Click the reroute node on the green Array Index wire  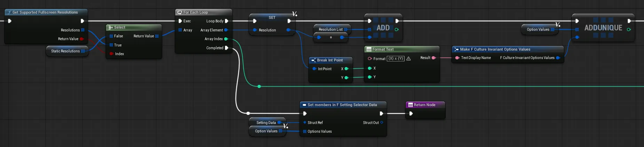259,86
